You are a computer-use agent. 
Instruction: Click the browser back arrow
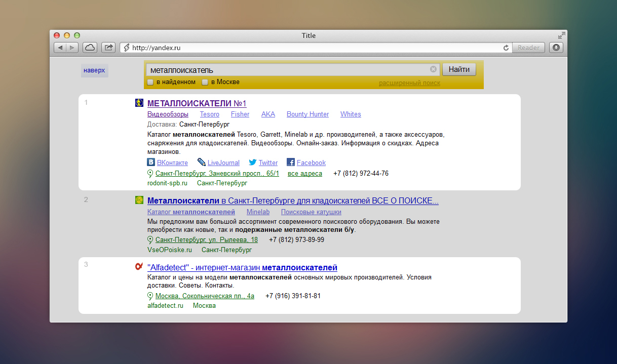pyautogui.click(x=60, y=48)
